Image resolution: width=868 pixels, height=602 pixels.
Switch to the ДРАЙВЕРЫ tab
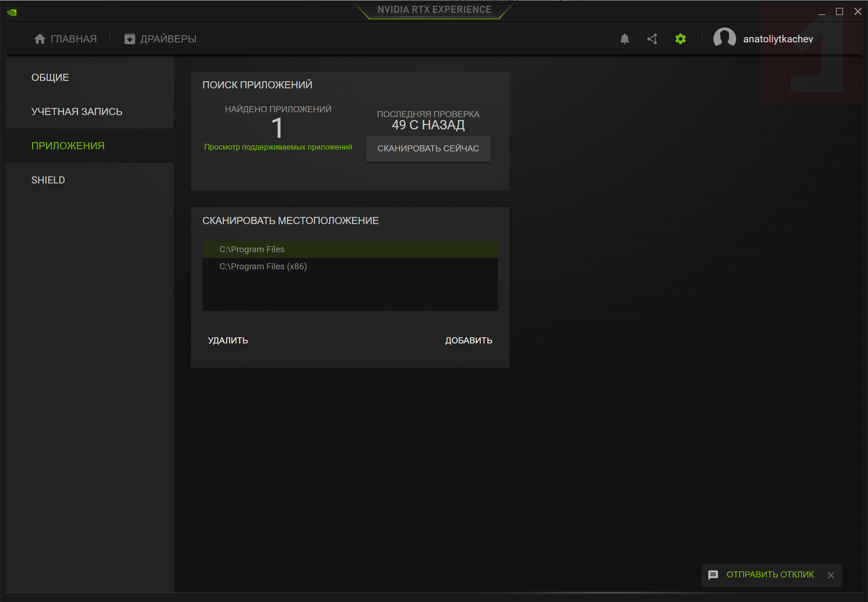(160, 39)
